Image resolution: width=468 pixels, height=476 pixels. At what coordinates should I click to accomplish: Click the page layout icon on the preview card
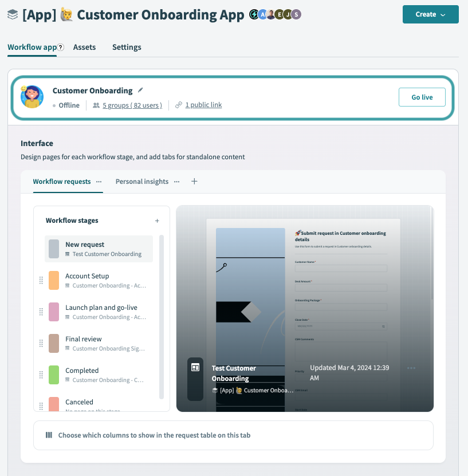coord(195,368)
